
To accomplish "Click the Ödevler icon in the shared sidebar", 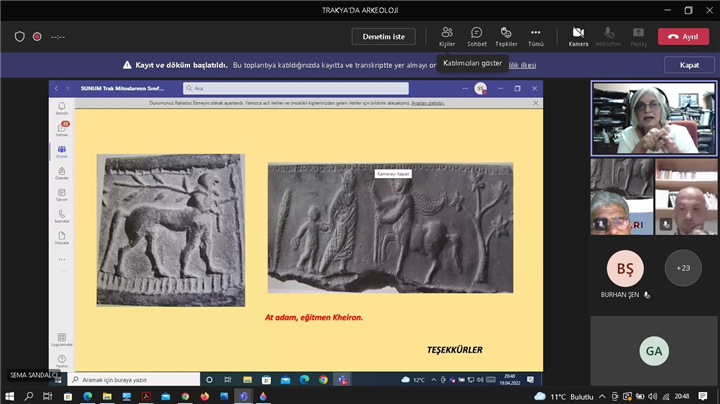I will click(62, 173).
